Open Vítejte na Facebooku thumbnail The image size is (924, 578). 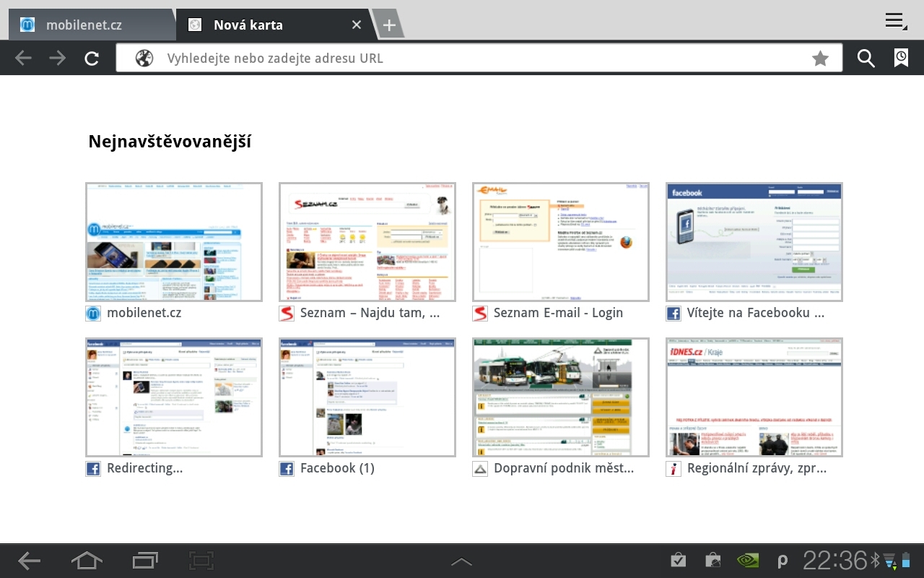point(754,242)
